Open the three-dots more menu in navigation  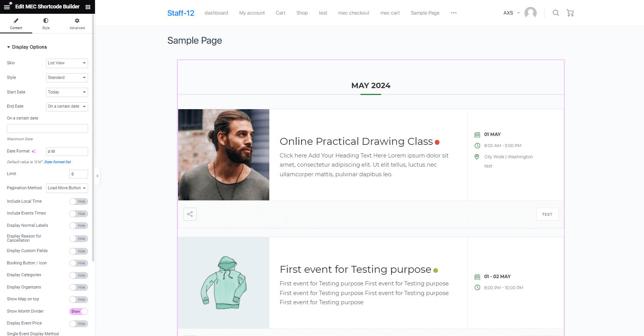tap(454, 13)
